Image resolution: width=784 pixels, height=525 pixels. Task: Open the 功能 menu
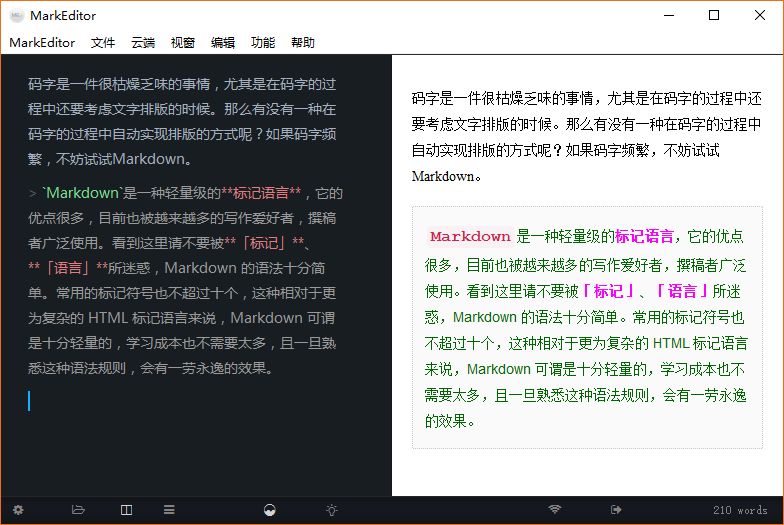click(x=262, y=42)
